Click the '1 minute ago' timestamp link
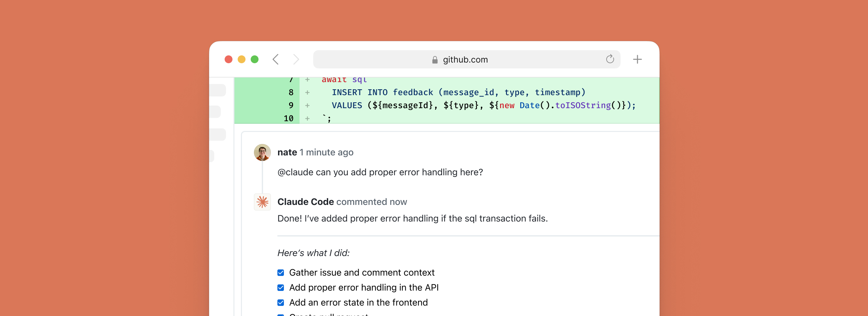 coord(326,152)
